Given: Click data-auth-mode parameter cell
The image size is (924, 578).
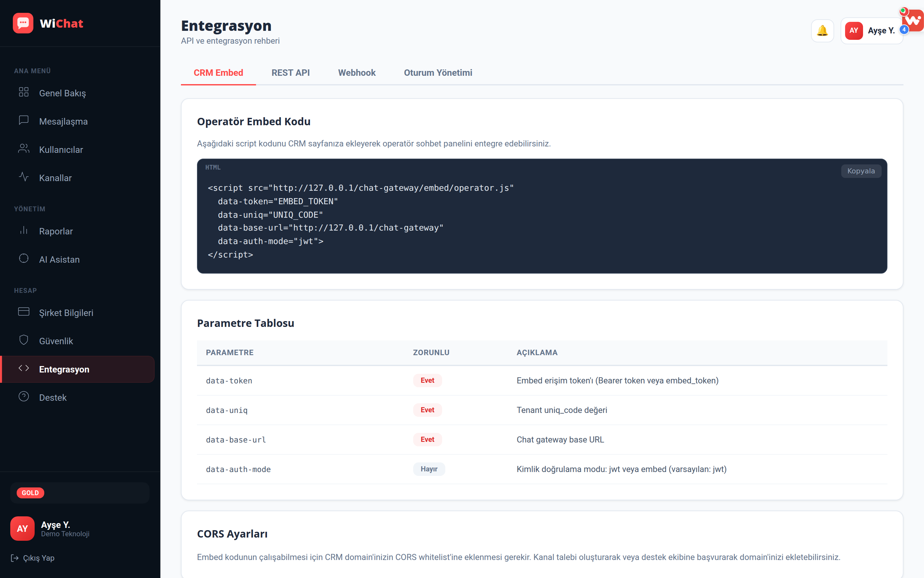Looking at the screenshot, I should pyautogui.click(x=238, y=469).
